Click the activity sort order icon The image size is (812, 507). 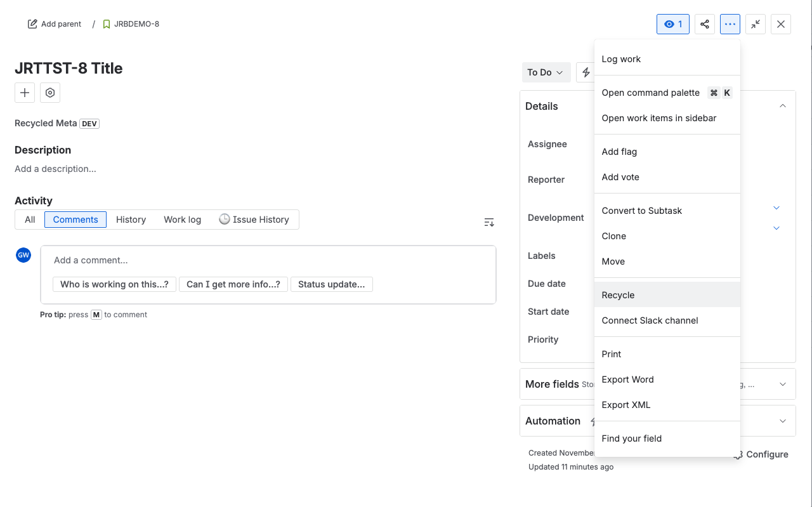[x=488, y=222]
